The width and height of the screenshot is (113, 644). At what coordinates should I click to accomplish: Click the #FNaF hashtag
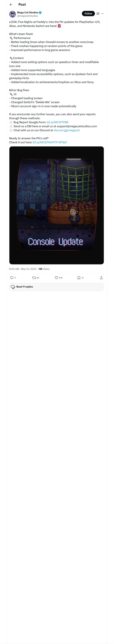pos(63,142)
